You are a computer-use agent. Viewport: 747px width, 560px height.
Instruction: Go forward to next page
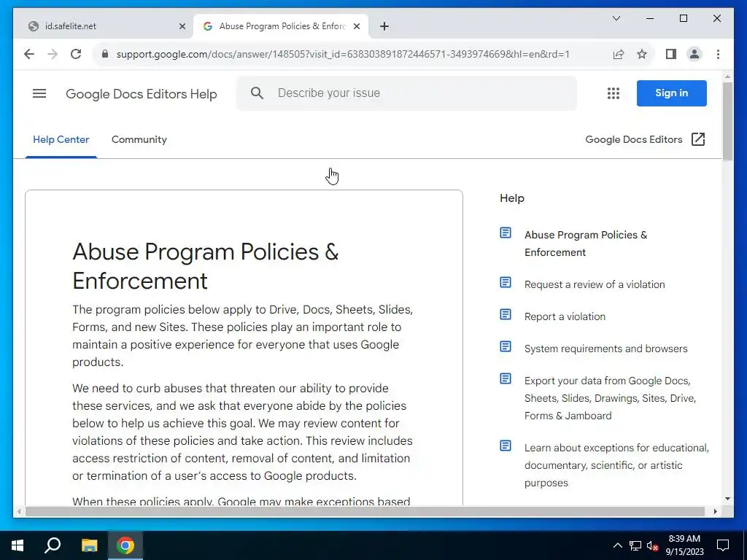(53, 54)
